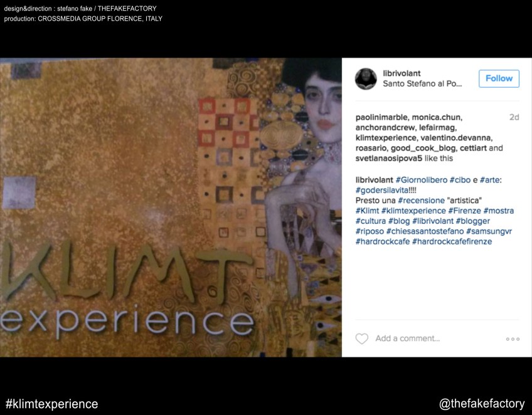Click the 2d post timestamp
The image size is (532, 415).
514,117
